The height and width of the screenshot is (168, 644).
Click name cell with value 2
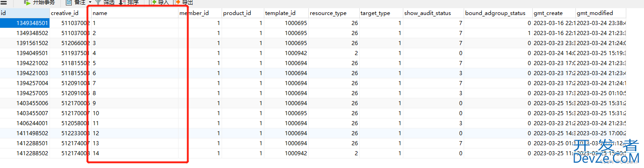(x=134, y=33)
